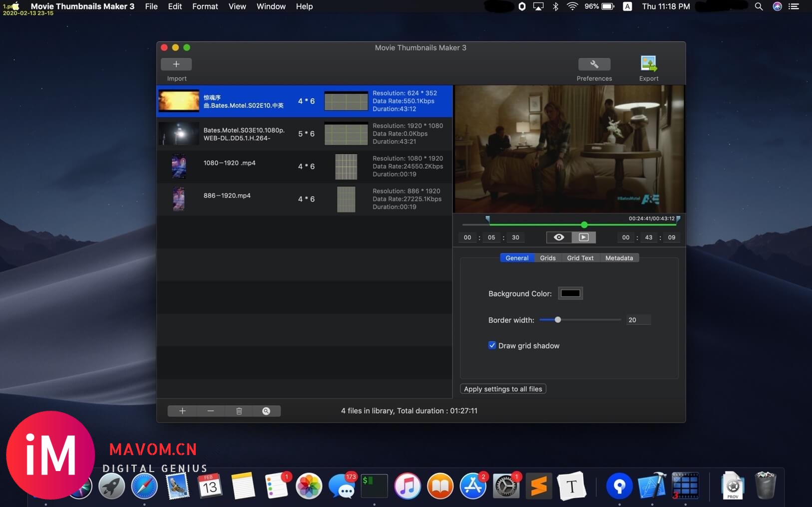Open App Store in the Dock
The image size is (812, 507).
point(473,486)
